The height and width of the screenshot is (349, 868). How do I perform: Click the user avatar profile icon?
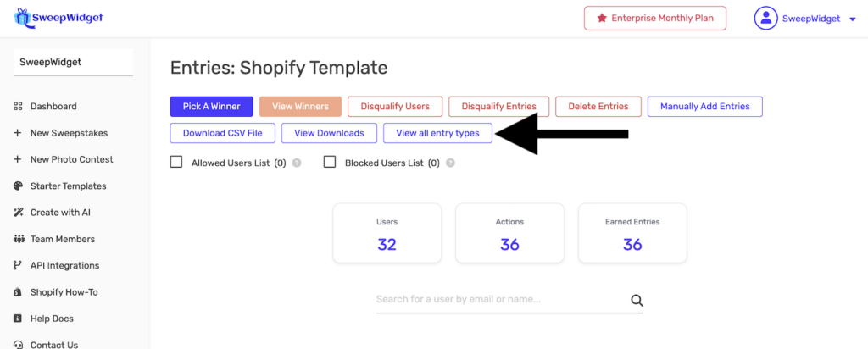(x=766, y=19)
